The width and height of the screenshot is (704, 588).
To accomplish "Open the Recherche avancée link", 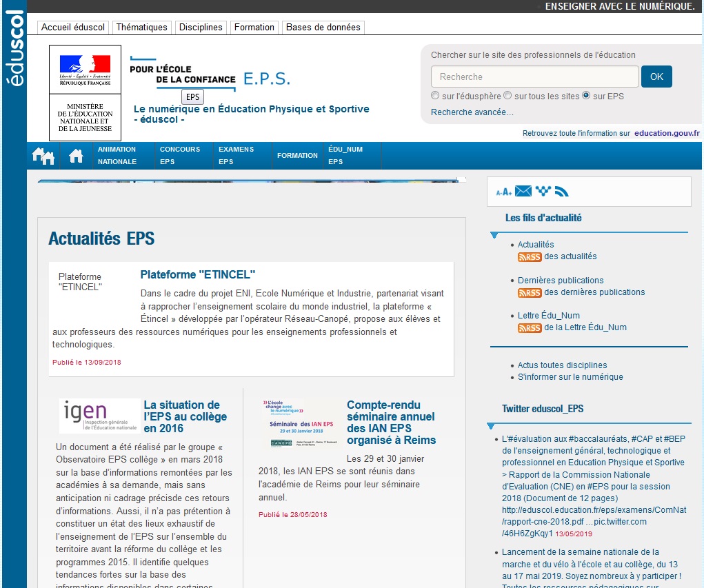I will [472, 112].
